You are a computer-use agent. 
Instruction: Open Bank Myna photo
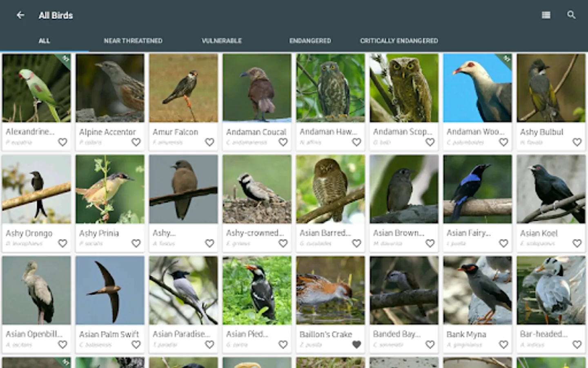[x=477, y=290]
